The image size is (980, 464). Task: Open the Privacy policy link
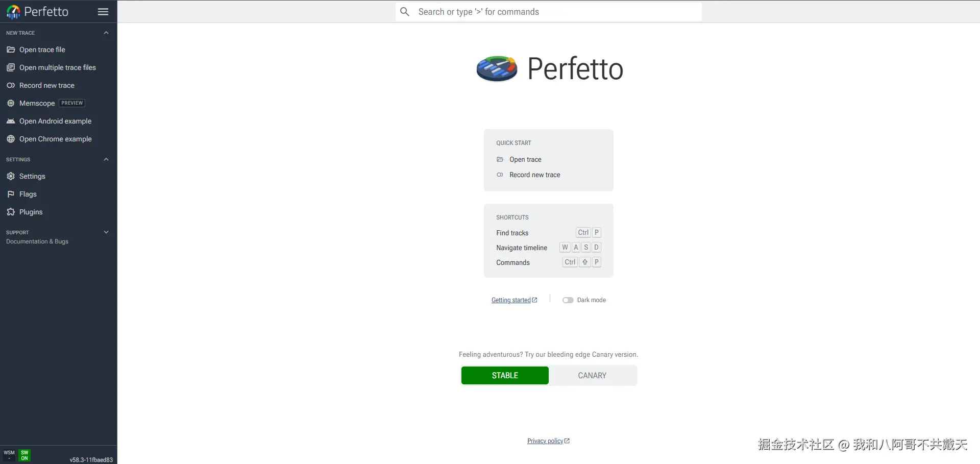pos(548,441)
